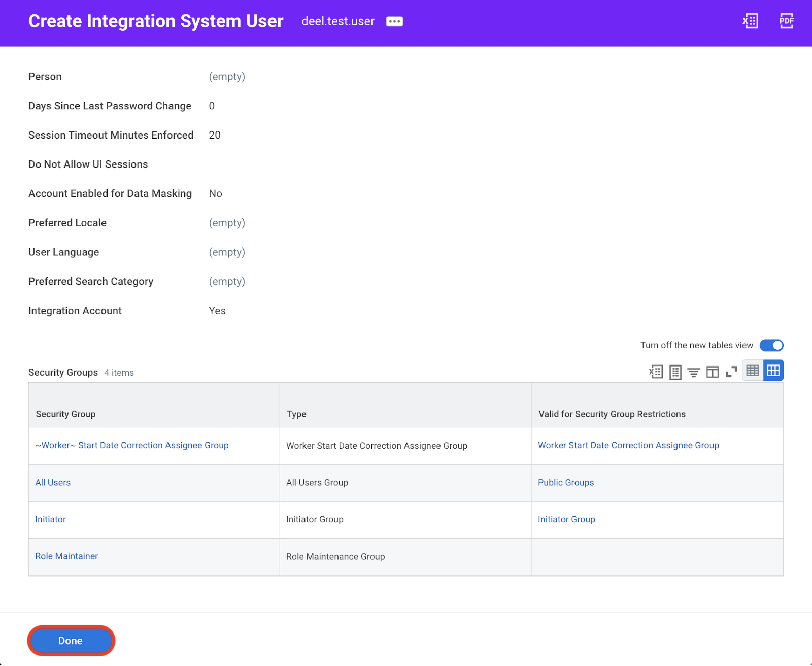The image size is (812, 666).
Task: Open the column layout icon
Action: [x=713, y=372]
